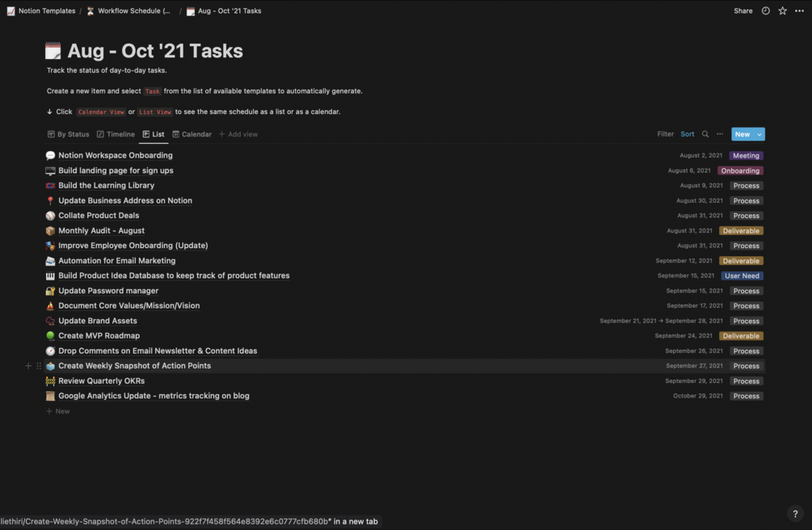Image resolution: width=812 pixels, height=530 pixels.
Task: Open the Filter options
Action: [x=665, y=134]
